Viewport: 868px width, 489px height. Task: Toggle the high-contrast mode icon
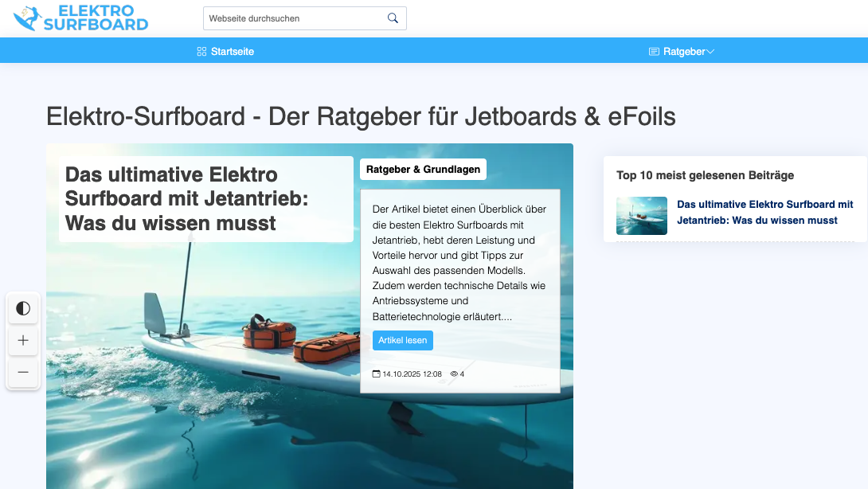click(x=23, y=309)
